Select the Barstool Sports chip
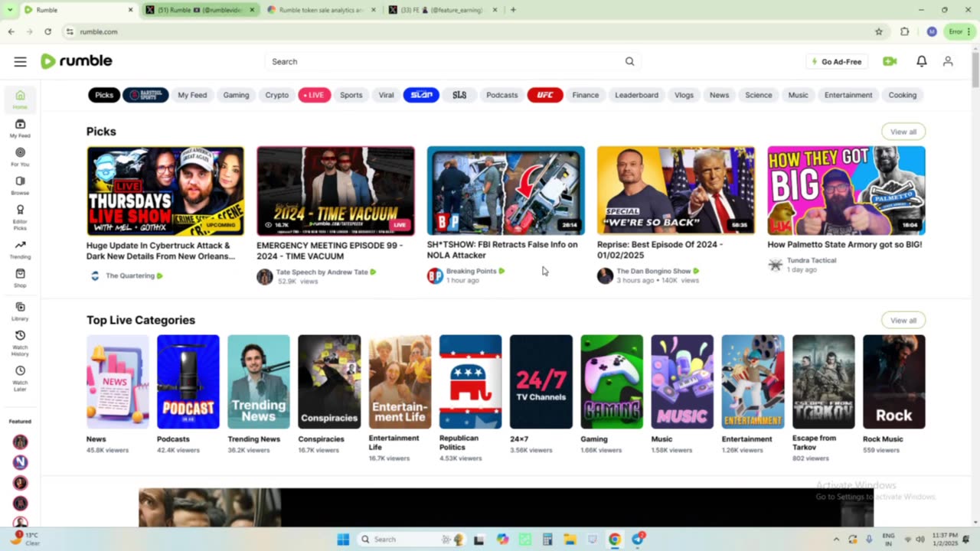The image size is (980, 551). pos(145,95)
